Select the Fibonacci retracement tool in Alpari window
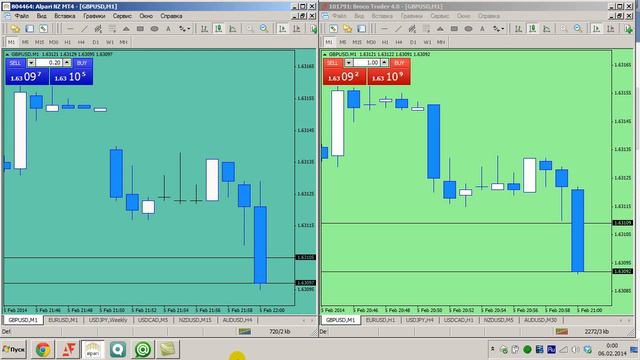 click(112, 29)
